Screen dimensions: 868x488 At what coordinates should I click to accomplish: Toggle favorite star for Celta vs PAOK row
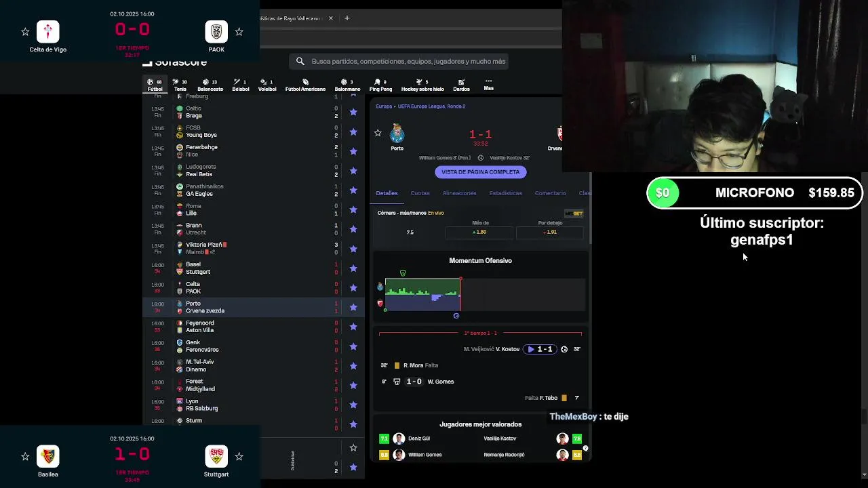pyautogui.click(x=353, y=288)
